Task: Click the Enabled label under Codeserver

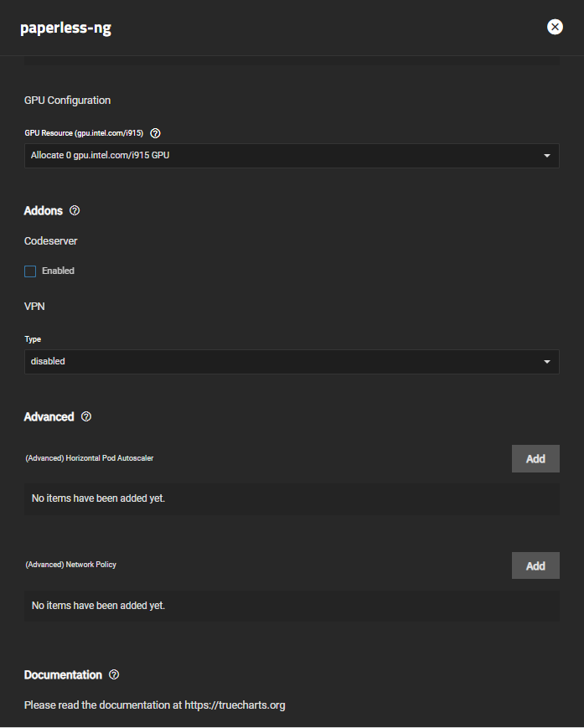Action: click(x=58, y=271)
